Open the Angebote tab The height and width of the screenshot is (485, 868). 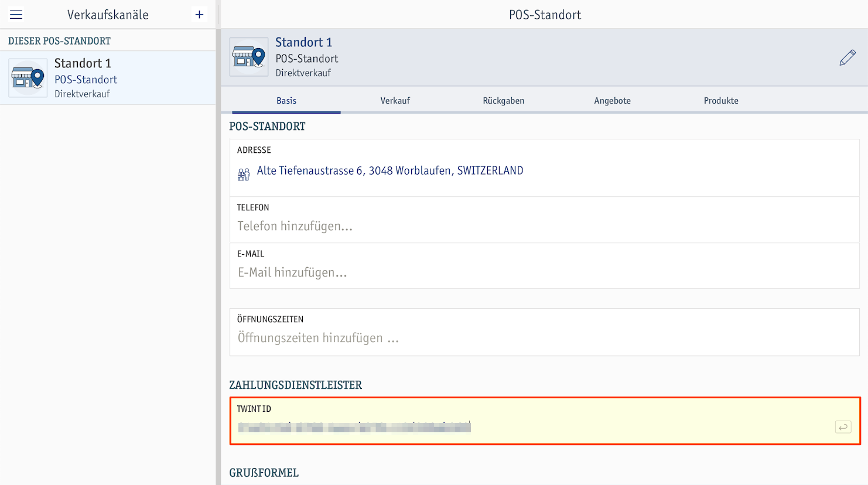click(x=613, y=101)
